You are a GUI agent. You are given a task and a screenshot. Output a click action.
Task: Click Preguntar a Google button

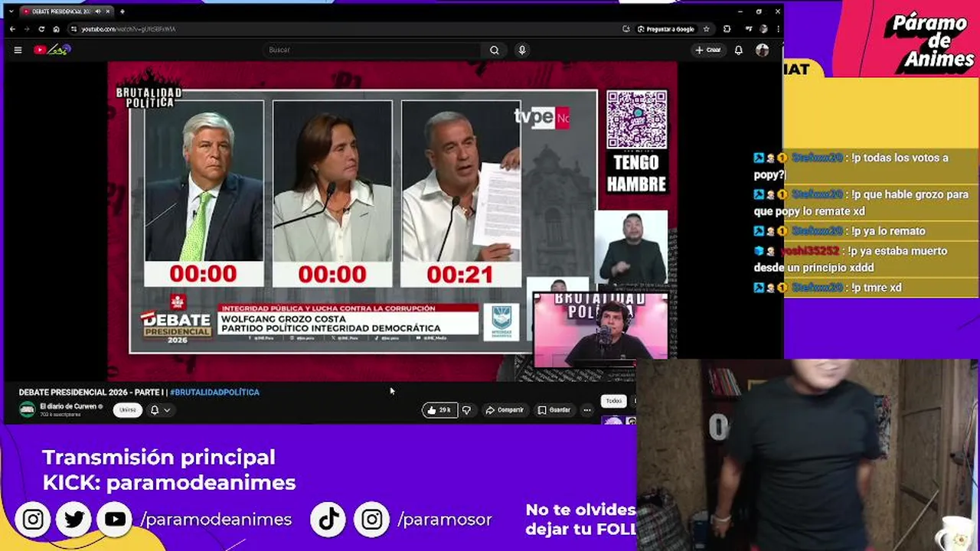[x=665, y=29]
